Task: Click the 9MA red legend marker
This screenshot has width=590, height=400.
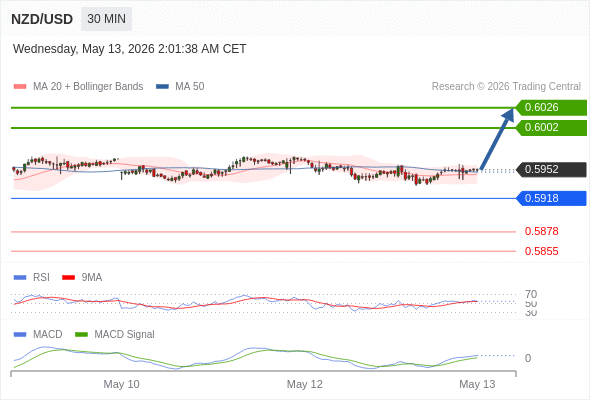Action: click(x=68, y=278)
